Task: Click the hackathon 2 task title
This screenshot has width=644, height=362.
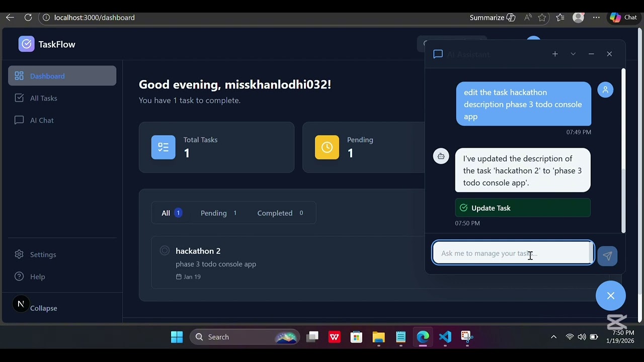Action: [x=198, y=251]
